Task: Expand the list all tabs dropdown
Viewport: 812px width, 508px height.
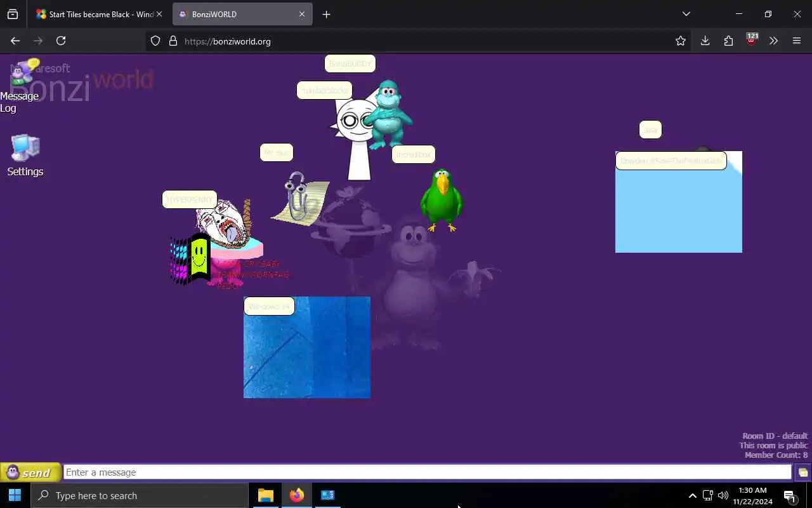Action: click(686, 14)
